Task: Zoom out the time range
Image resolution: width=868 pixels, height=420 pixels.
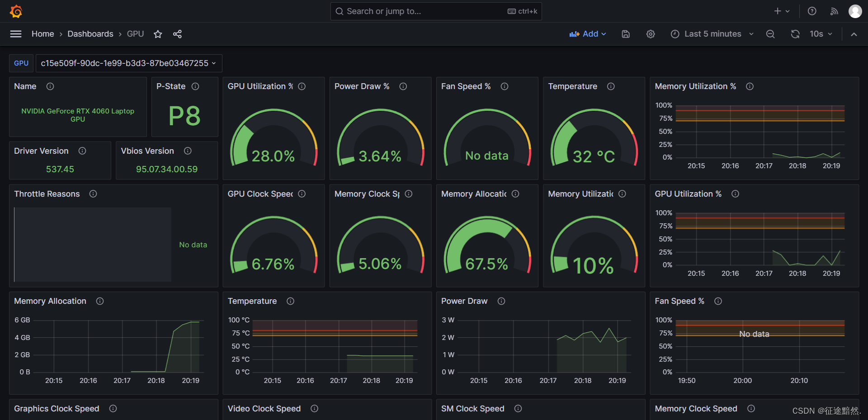Action: [x=770, y=34]
